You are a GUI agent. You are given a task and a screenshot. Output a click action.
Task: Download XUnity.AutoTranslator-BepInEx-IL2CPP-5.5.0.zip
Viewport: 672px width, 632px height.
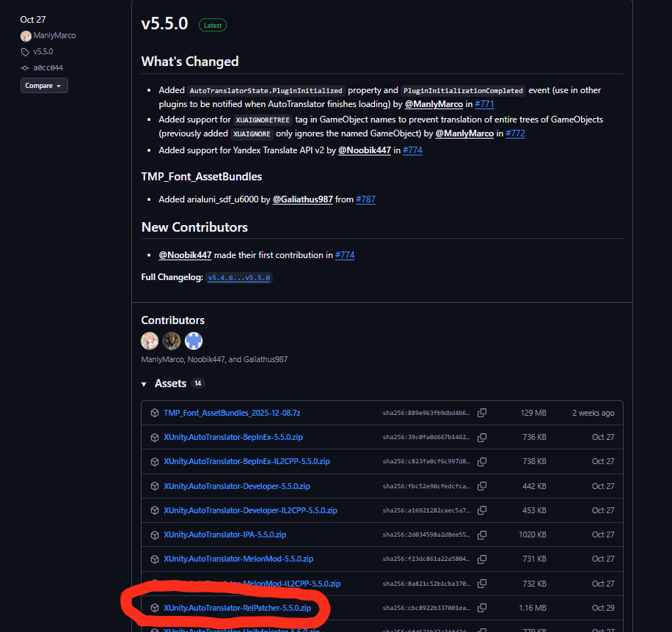click(246, 461)
